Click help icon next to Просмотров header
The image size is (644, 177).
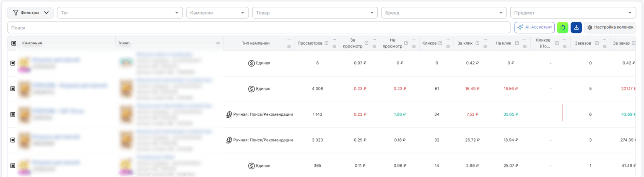[x=326, y=43]
